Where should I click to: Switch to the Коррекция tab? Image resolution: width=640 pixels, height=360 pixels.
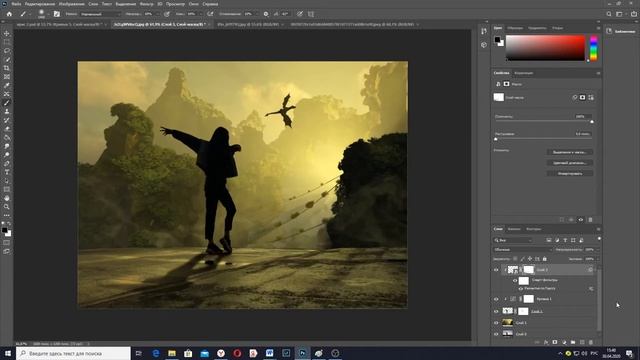tap(524, 73)
